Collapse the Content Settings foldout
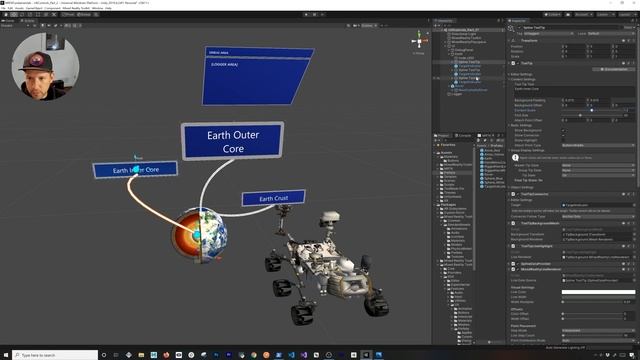640x360 pixels. (x=509, y=79)
